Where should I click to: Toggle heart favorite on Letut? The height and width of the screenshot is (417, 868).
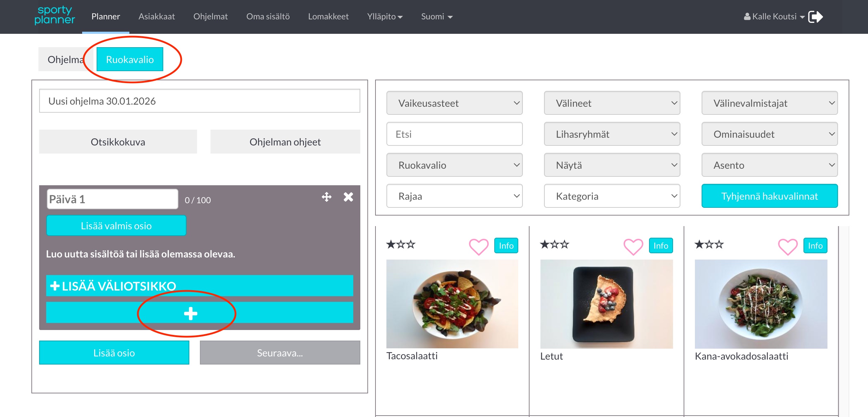tap(633, 246)
